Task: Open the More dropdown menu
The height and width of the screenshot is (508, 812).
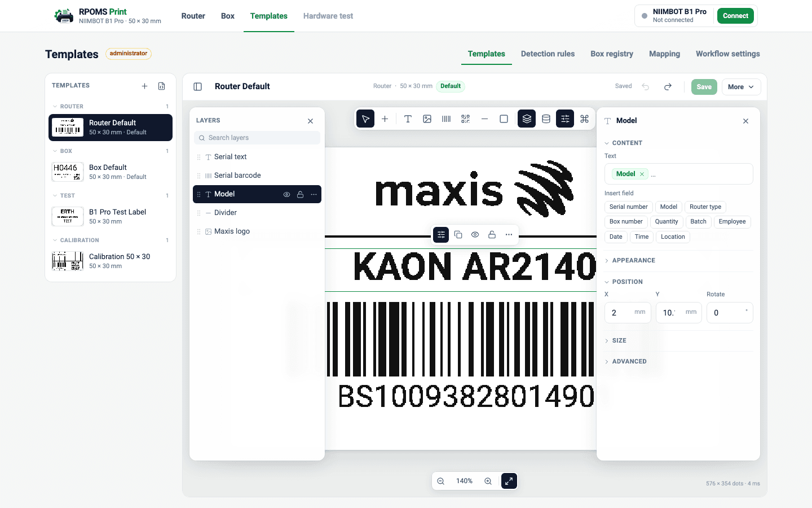Action: pos(741,87)
